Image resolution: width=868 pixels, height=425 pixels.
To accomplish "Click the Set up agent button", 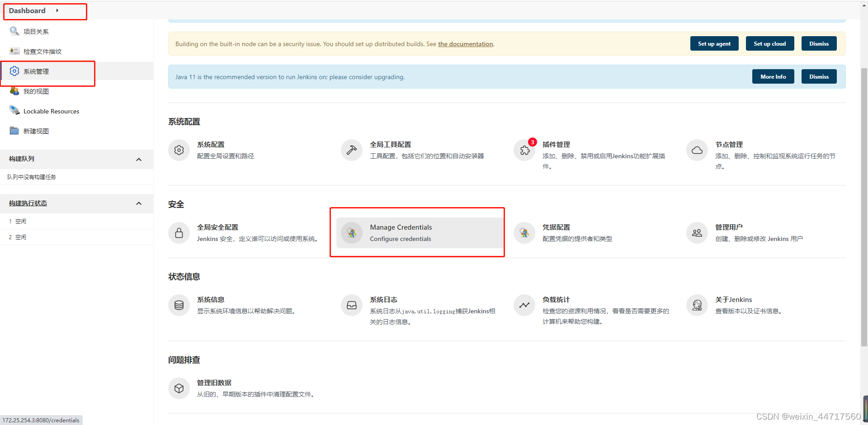I will coord(714,43).
